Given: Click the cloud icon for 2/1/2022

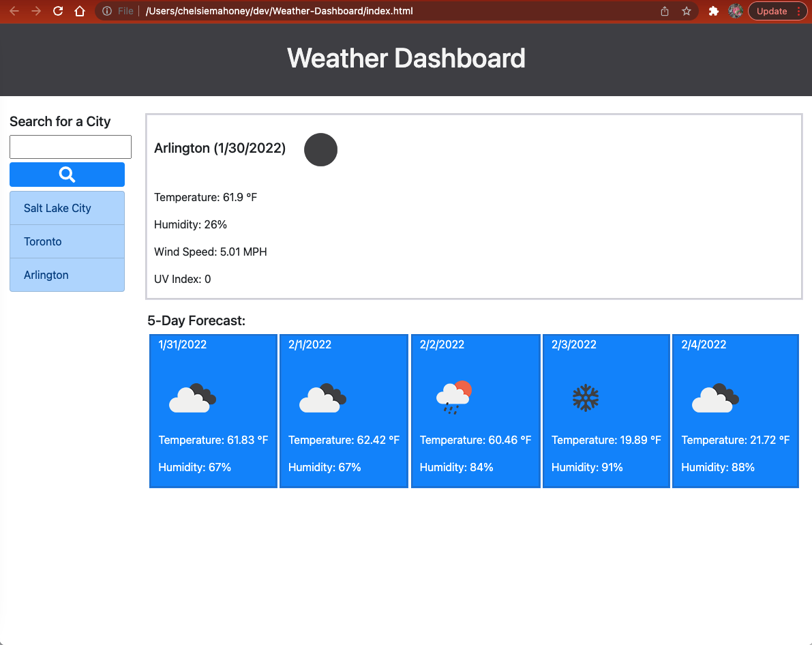Looking at the screenshot, I should 322,398.
